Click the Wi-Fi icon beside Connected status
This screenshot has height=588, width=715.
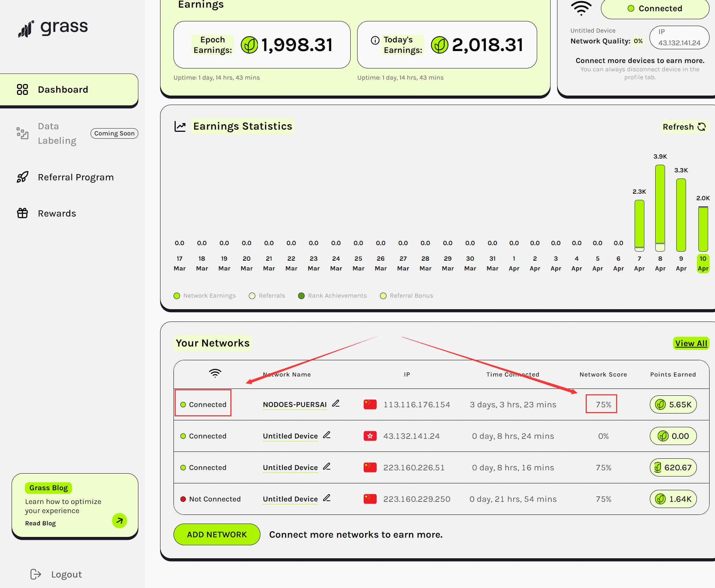tap(581, 8)
